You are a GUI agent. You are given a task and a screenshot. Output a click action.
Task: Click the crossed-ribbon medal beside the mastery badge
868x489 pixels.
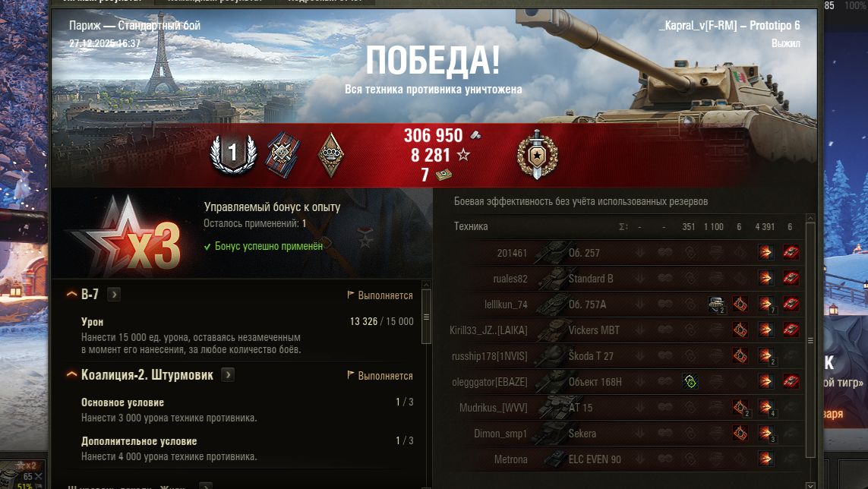tap(282, 155)
